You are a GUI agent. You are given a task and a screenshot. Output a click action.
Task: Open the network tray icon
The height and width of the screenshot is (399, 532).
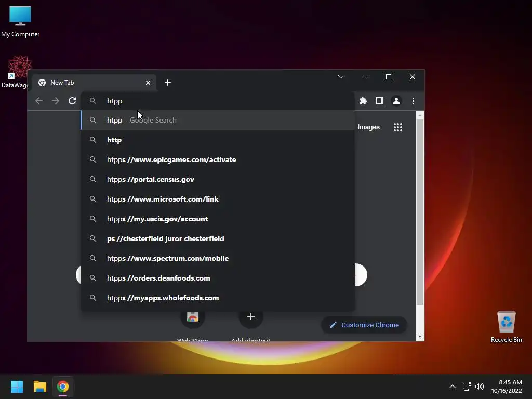(467, 387)
